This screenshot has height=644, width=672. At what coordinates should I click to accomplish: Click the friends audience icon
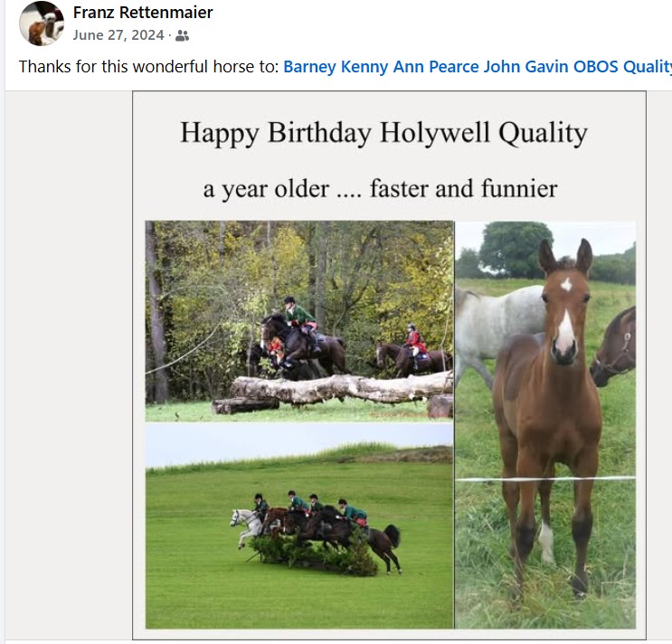pos(182,35)
